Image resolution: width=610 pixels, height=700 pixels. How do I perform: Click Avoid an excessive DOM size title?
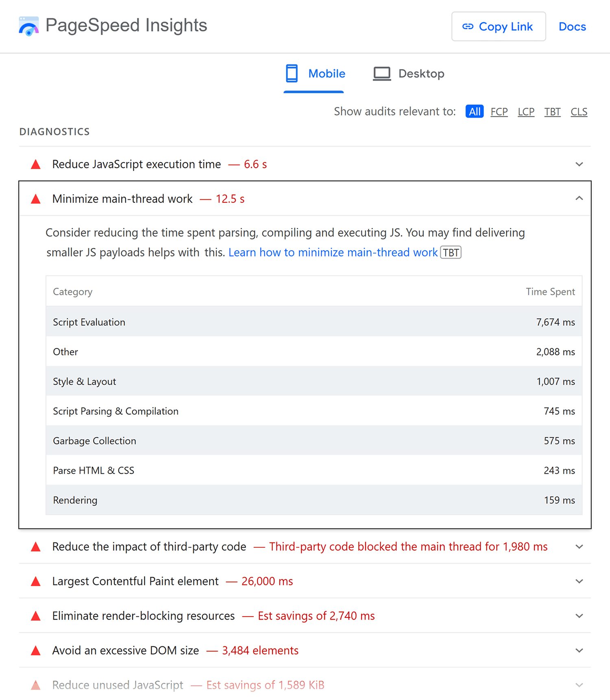click(126, 650)
